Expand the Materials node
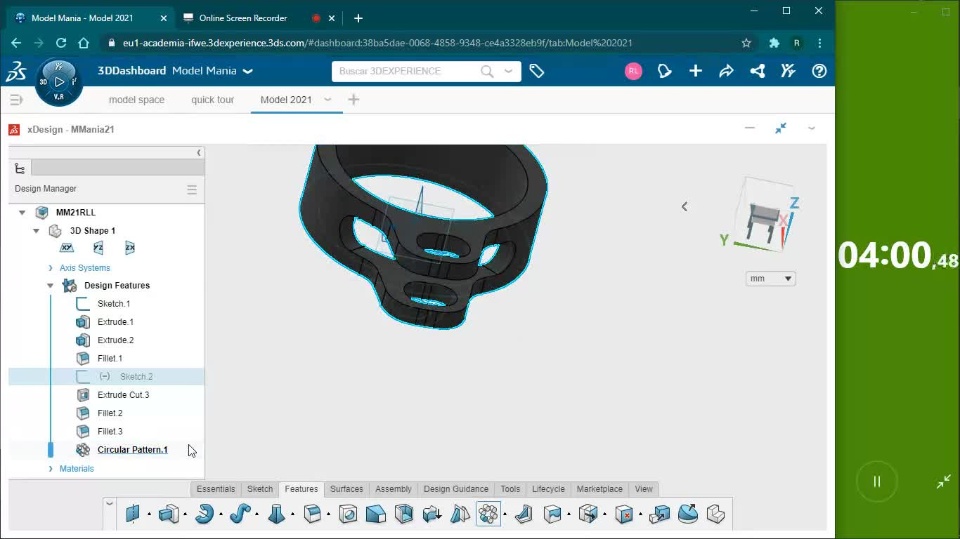The image size is (960, 539). tap(50, 469)
